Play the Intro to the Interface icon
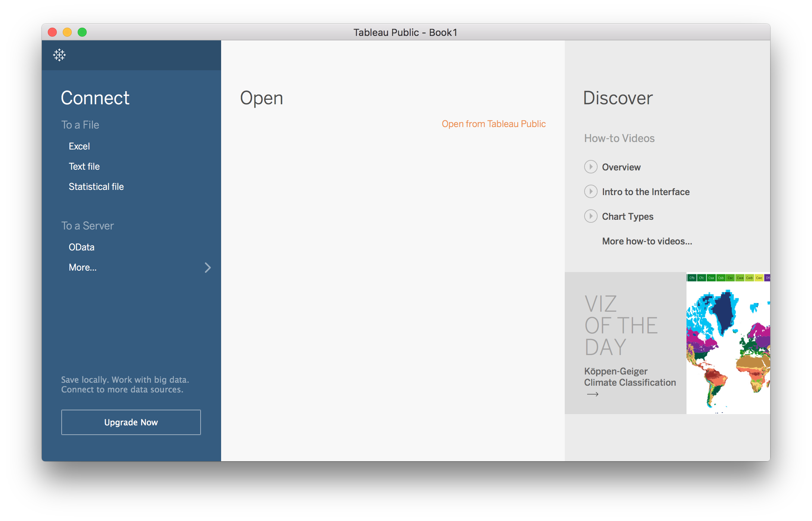 (x=591, y=191)
